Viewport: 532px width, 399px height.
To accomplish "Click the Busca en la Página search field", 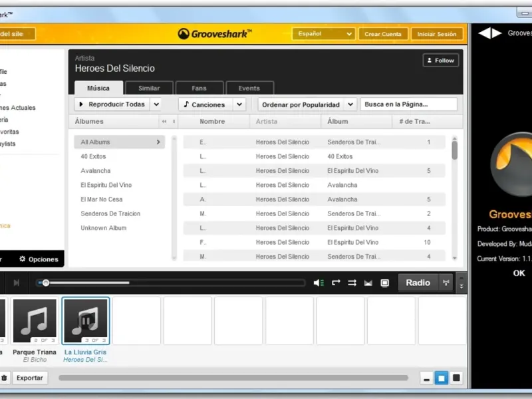I will pyautogui.click(x=408, y=104).
